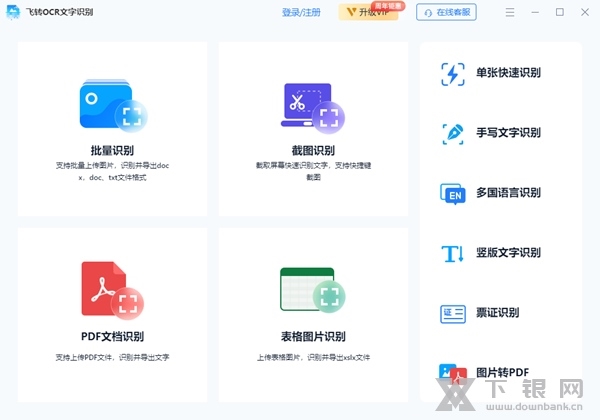Click the 截图识别 purple scissors icon
The height and width of the screenshot is (420, 600).
313,108
